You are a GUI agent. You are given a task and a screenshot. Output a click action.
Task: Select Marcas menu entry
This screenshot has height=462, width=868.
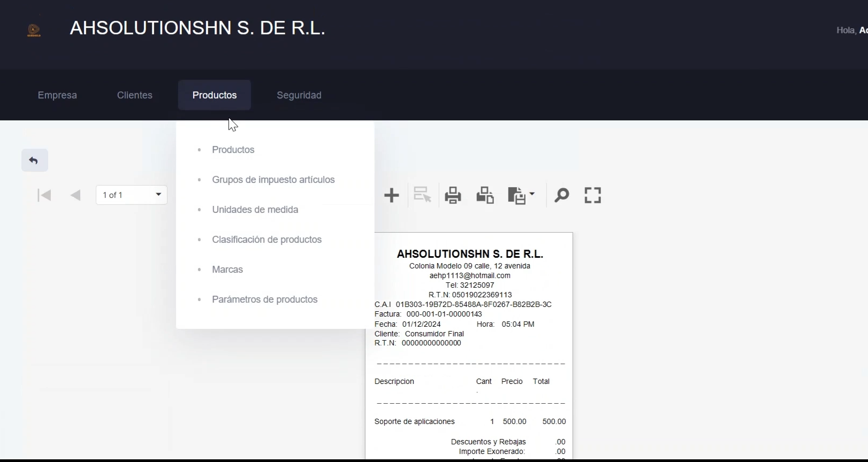(227, 269)
